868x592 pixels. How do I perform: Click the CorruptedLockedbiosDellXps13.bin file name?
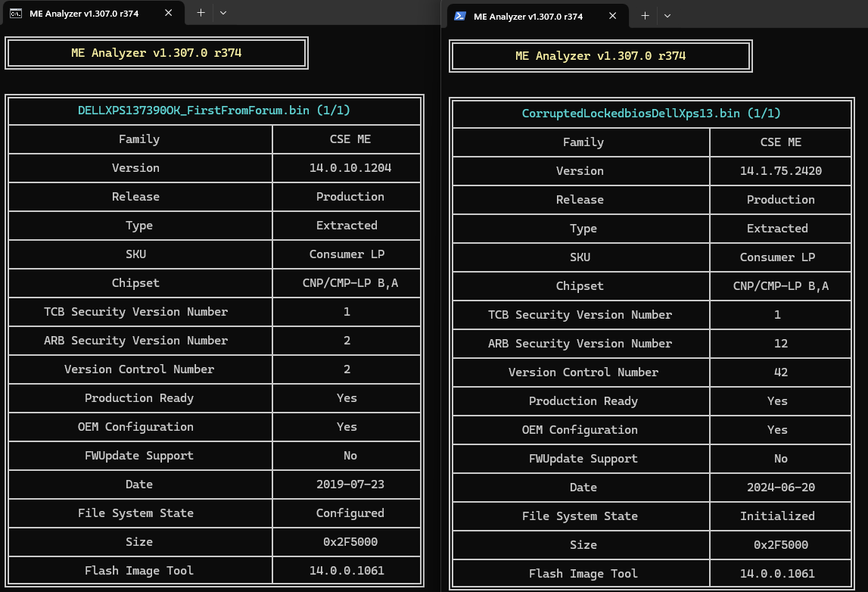[x=630, y=114]
